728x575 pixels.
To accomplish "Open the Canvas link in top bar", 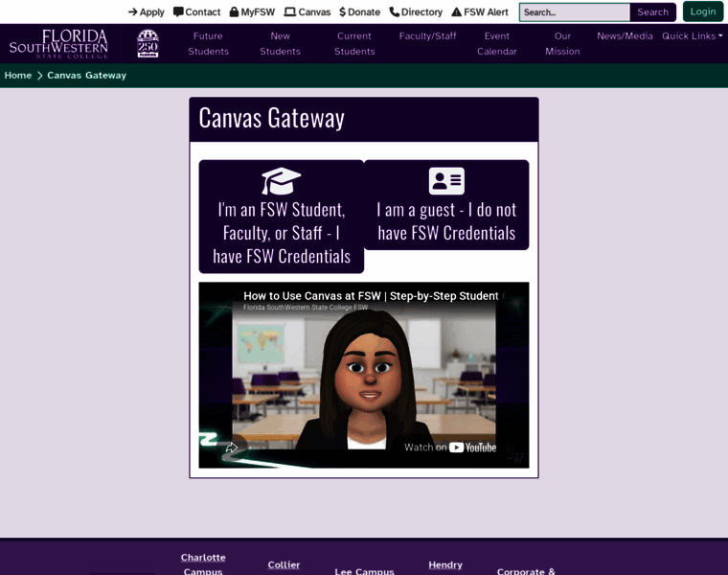I will pos(307,12).
